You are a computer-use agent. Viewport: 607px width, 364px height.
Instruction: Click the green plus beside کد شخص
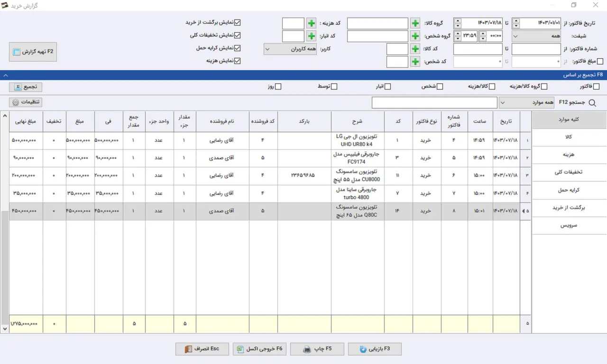click(x=415, y=62)
